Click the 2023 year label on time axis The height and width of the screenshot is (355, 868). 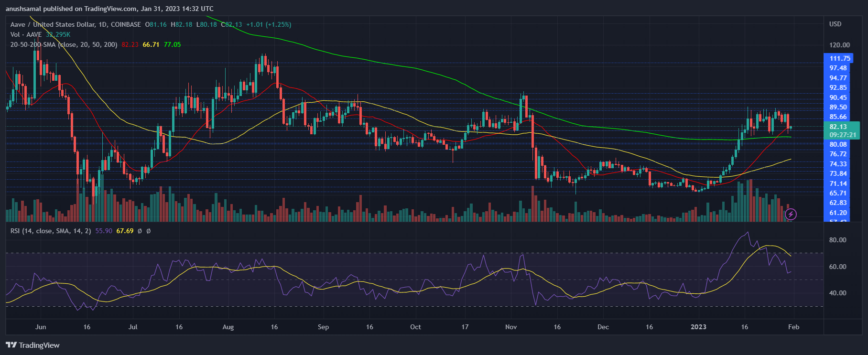698,327
